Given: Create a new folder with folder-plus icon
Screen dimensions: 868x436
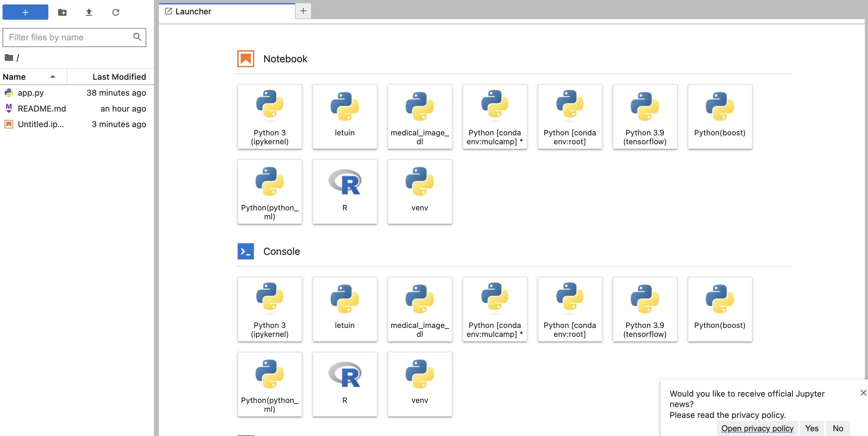Looking at the screenshot, I should (62, 12).
